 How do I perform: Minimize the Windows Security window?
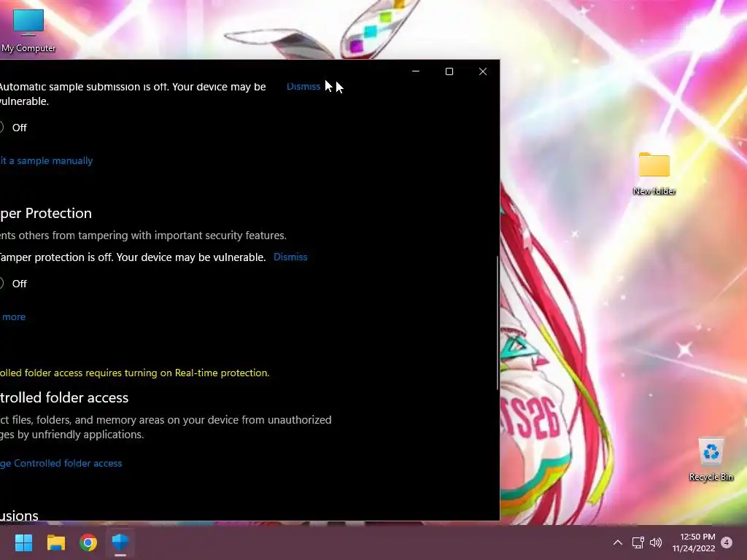point(416,71)
